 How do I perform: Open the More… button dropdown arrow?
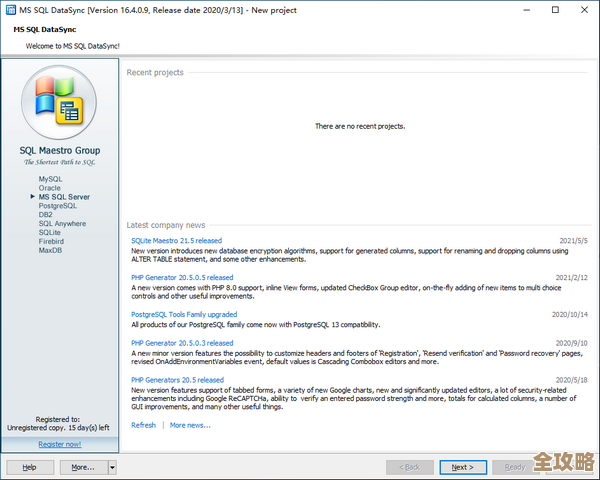pyautogui.click(x=112, y=467)
